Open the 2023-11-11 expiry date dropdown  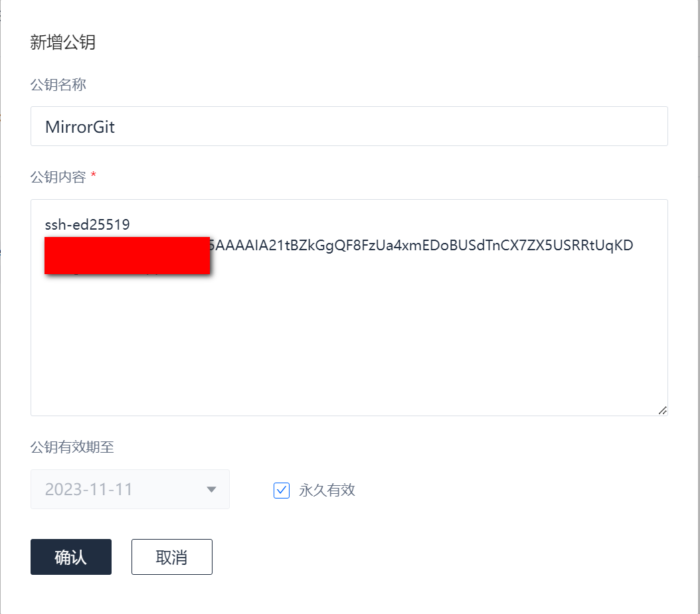tap(130, 489)
